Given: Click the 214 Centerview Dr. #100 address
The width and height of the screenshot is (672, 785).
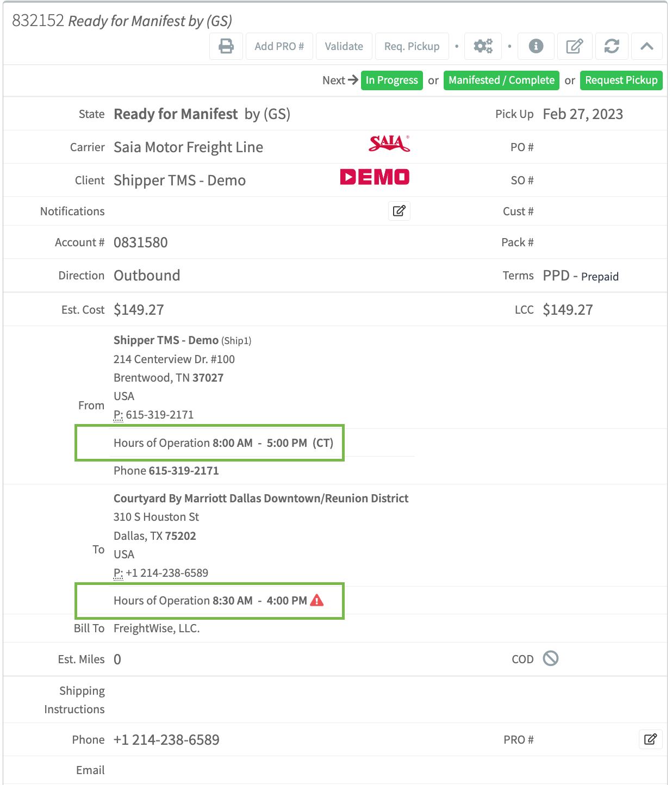Looking at the screenshot, I should point(174,359).
